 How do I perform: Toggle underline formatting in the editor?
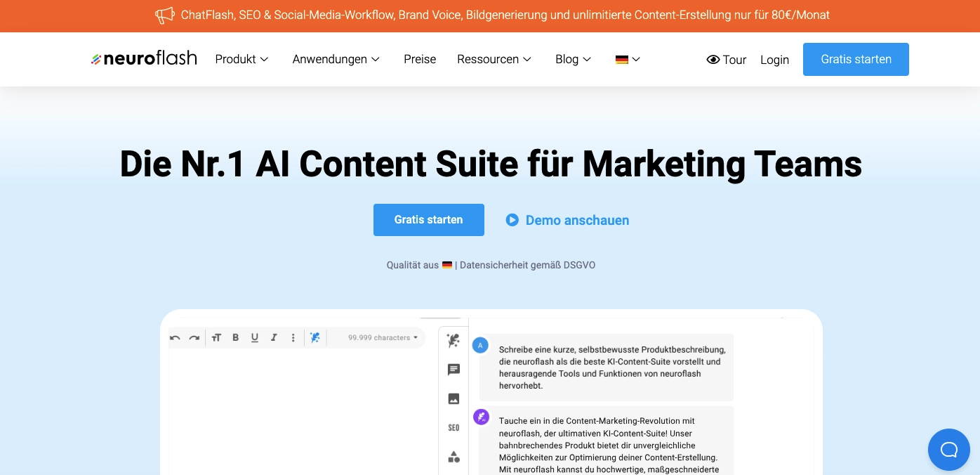point(255,338)
